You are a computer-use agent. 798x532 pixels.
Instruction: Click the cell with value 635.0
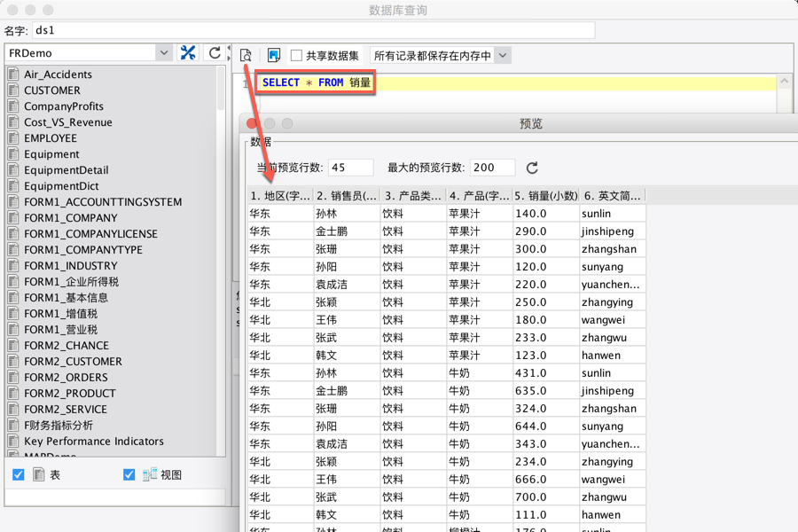[x=545, y=390]
